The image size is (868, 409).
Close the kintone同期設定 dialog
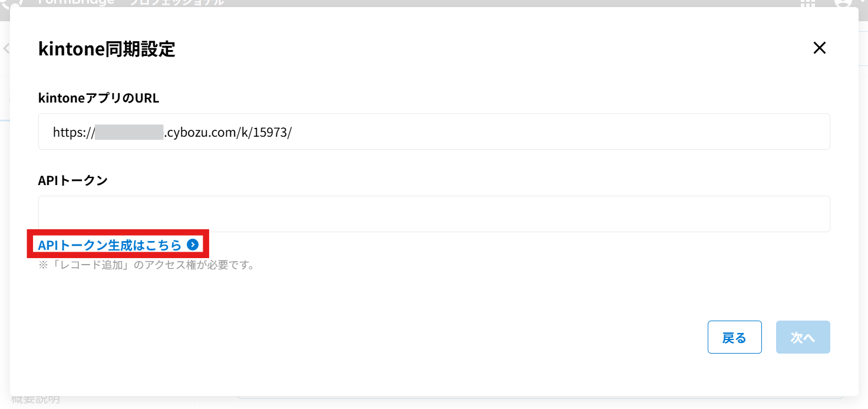[x=819, y=48]
